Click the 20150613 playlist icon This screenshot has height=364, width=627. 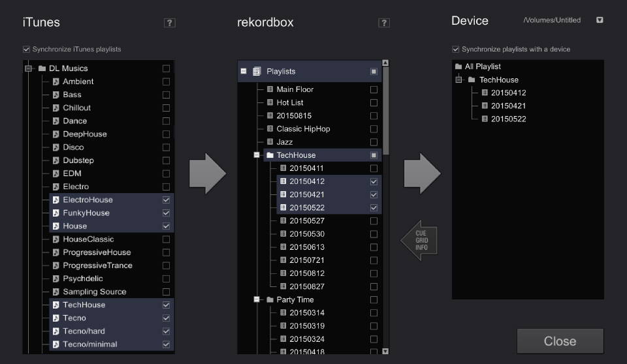click(283, 247)
